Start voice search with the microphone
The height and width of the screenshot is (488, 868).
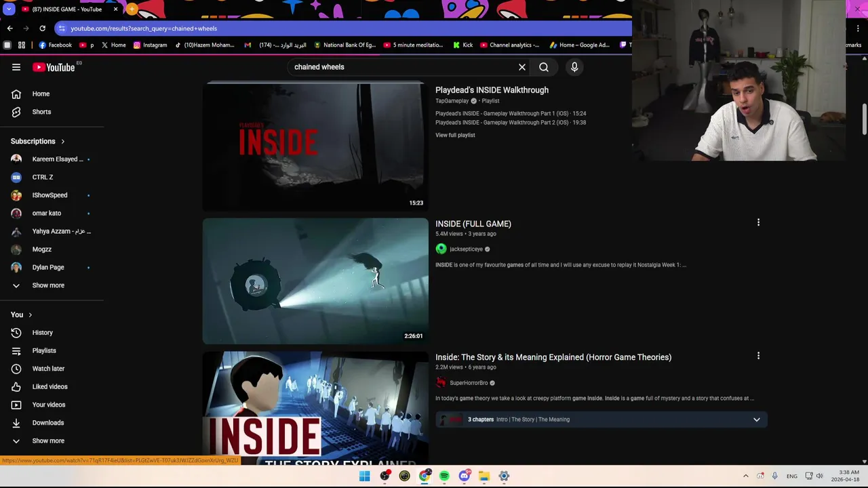(x=574, y=67)
